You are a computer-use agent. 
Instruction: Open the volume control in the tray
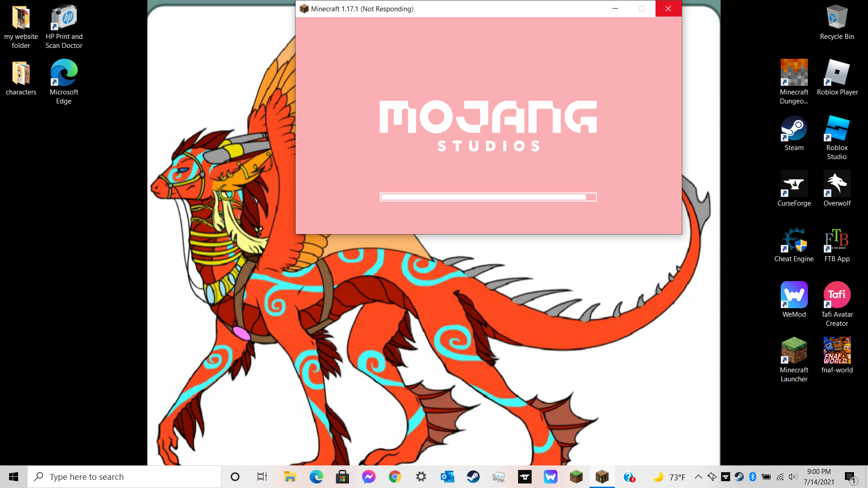tap(793, 477)
